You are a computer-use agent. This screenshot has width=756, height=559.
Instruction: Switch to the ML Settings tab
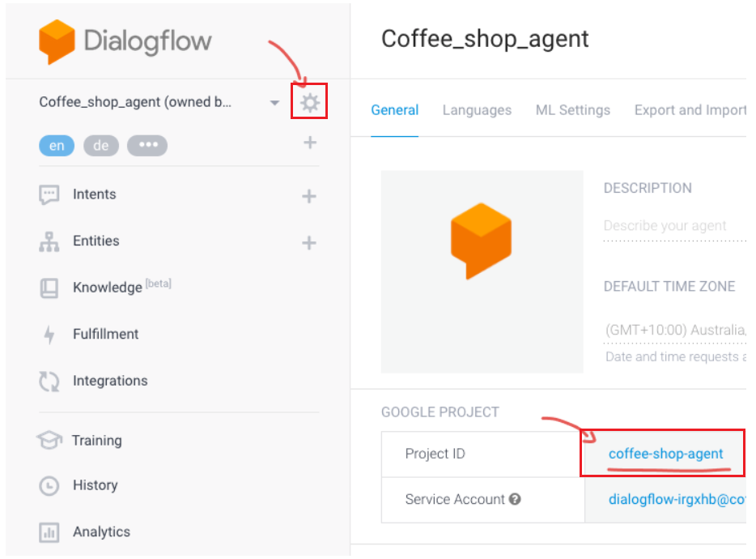click(573, 110)
